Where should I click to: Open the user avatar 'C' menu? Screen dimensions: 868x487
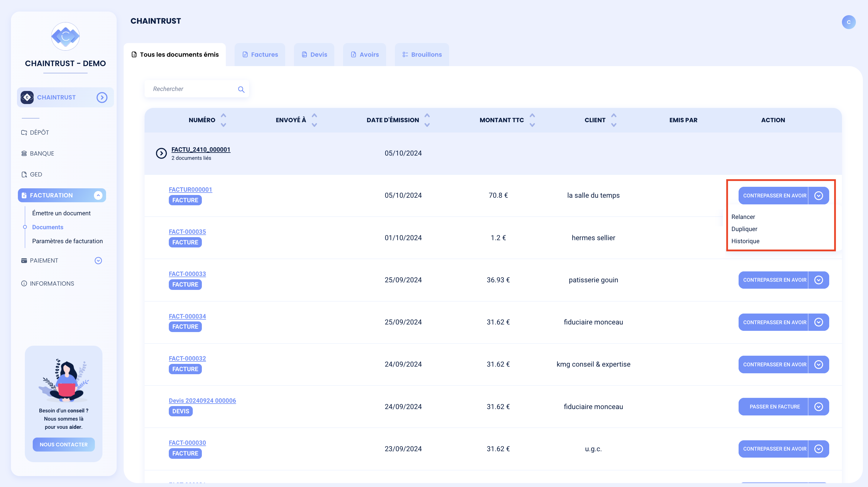tap(849, 22)
